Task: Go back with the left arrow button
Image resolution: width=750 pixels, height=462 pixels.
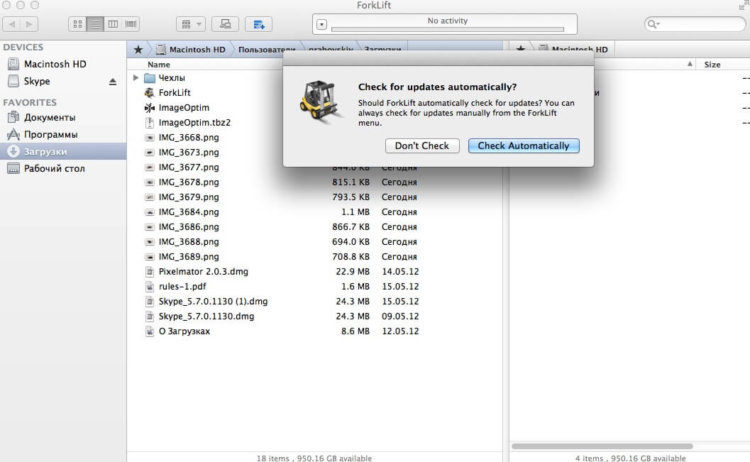Action: tap(12, 24)
